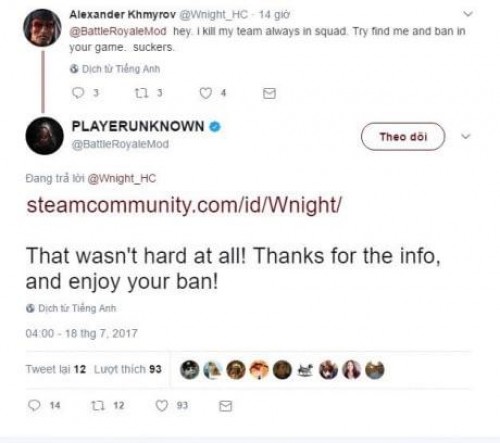Share PLAYERUNKNOWN's tweet by message envelope

tap(226, 406)
